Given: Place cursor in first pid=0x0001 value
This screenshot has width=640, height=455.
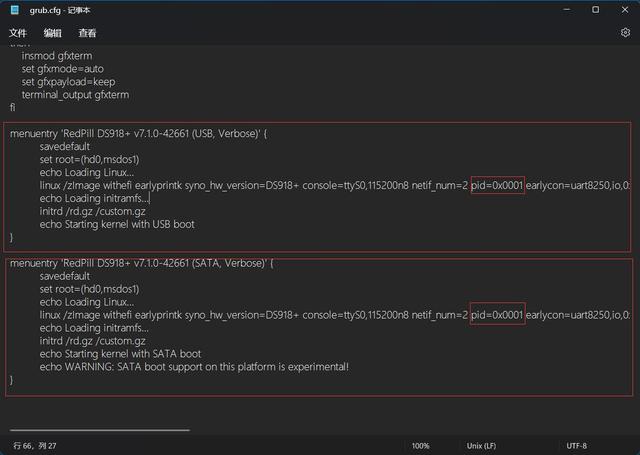Looking at the screenshot, I should [x=497, y=185].
